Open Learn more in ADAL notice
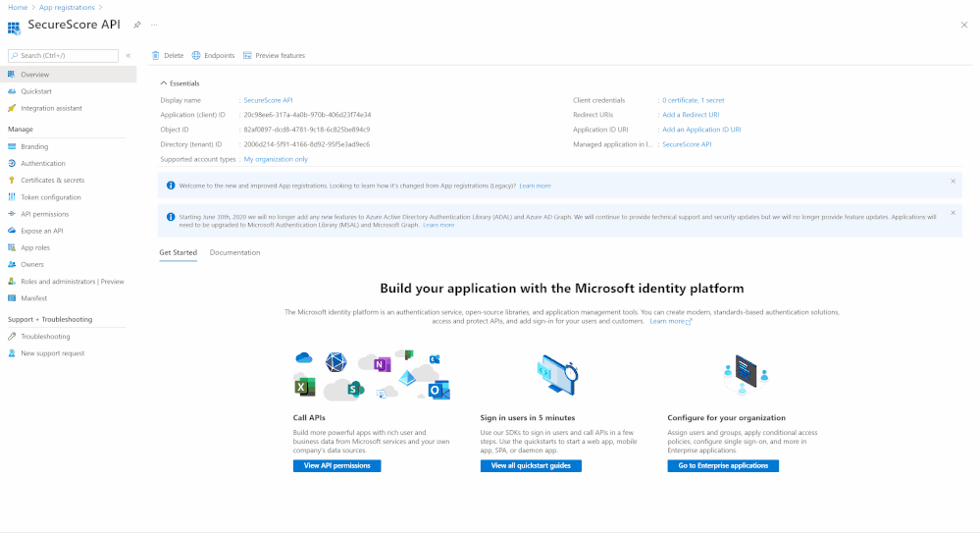980x533 pixels. (438, 225)
